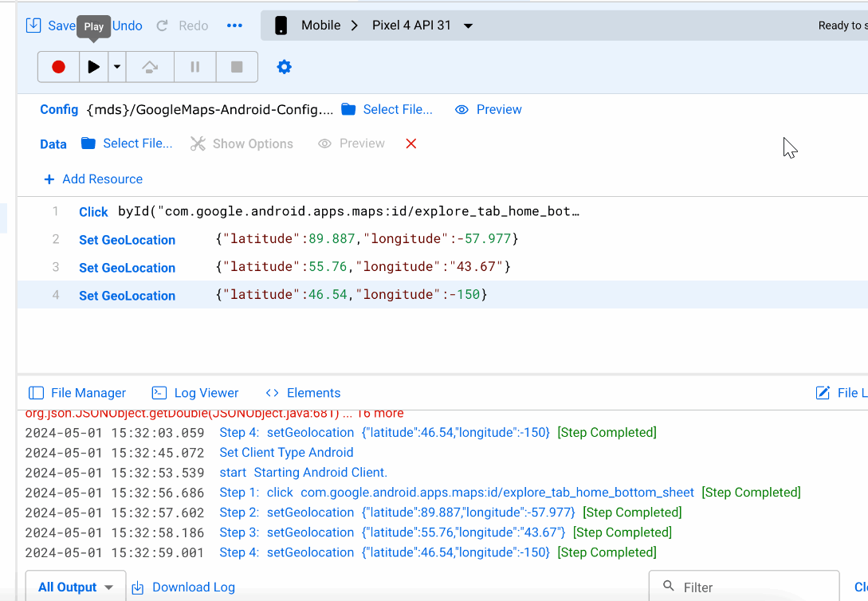Open the File Manager tab

[x=77, y=393]
